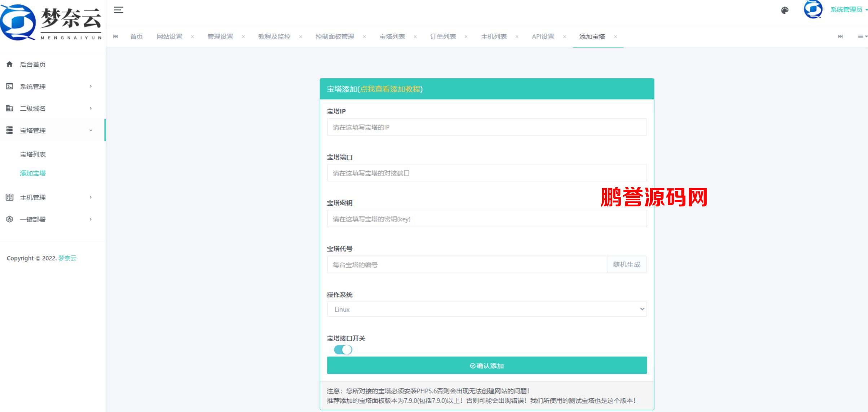The height and width of the screenshot is (412, 868).
Task: Jump tabs forward with right skip icon
Action: point(840,36)
